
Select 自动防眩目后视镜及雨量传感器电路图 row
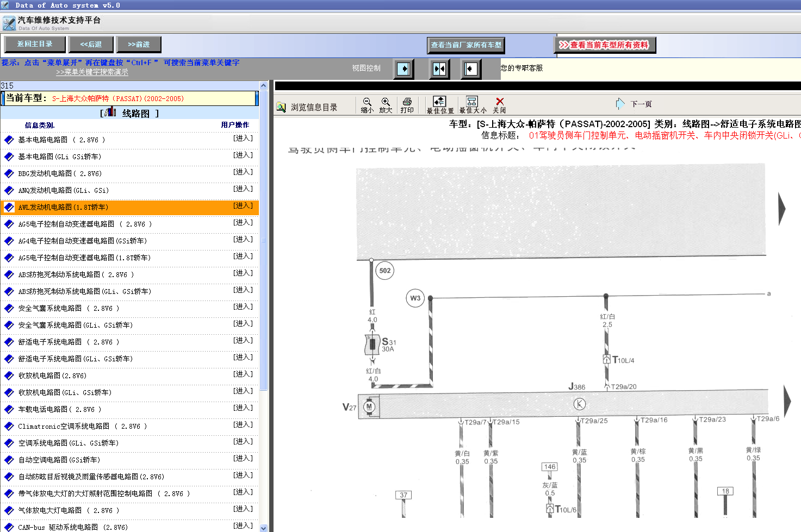pyautogui.click(x=129, y=477)
